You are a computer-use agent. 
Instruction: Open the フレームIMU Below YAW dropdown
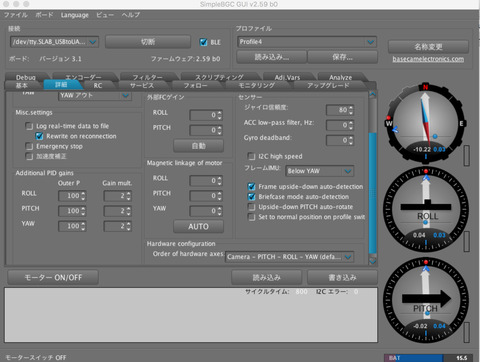click(x=319, y=171)
